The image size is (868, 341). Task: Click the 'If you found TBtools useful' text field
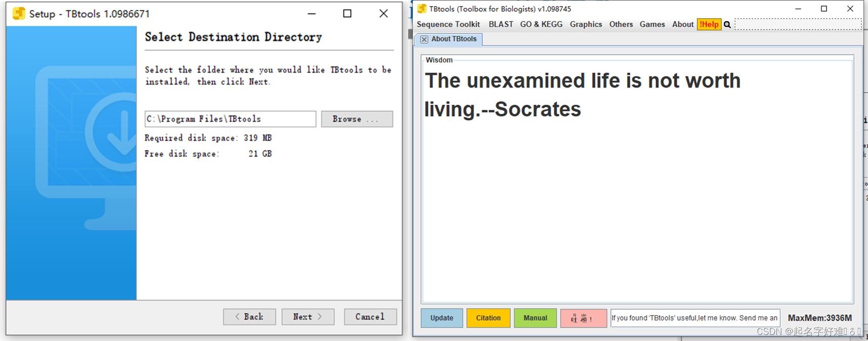pos(695,318)
